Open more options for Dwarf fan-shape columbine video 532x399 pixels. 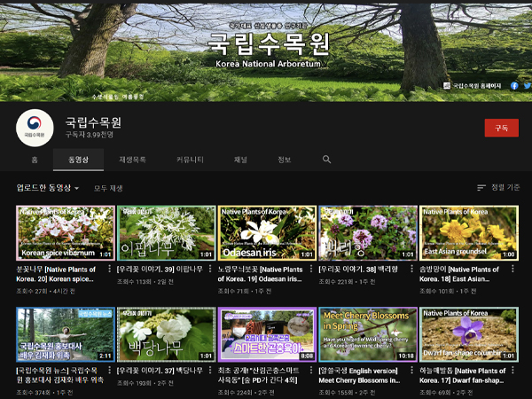coord(512,370)
